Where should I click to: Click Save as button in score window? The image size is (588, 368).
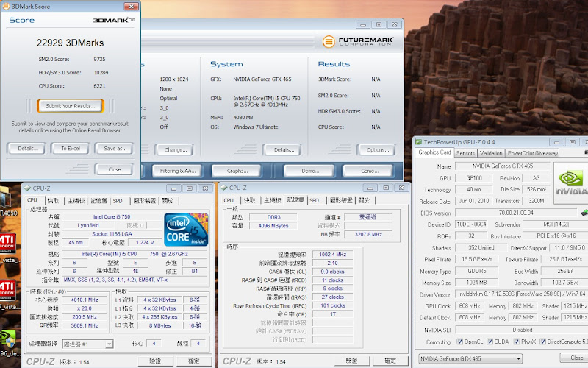click(x=115, y=149)
